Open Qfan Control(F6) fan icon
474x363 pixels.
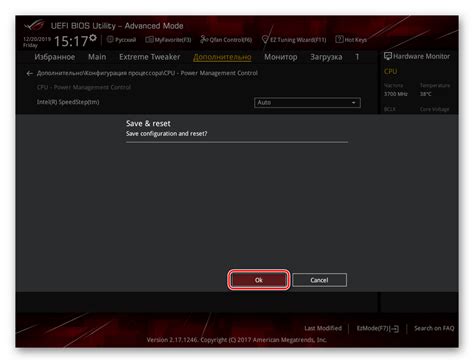coord(204,39)
